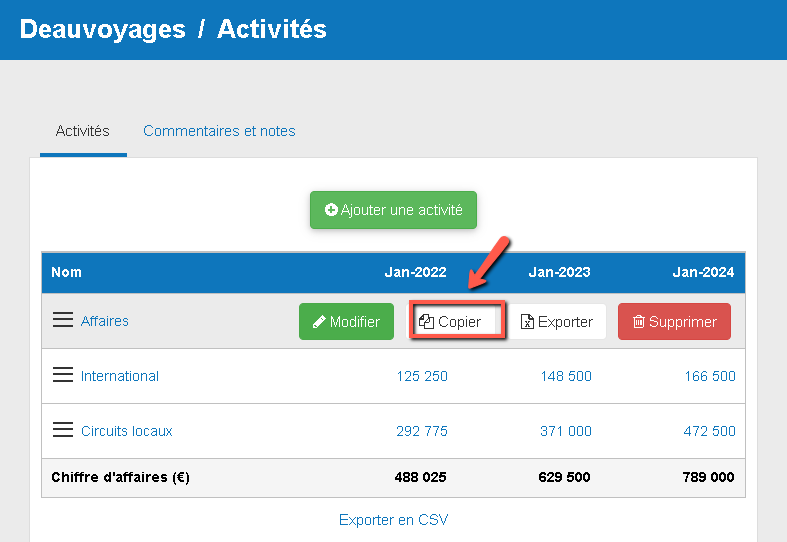This screenshot has height=542, width=787.
Task: Open the Circuits locaux activity link
Action: pos(127,431)
